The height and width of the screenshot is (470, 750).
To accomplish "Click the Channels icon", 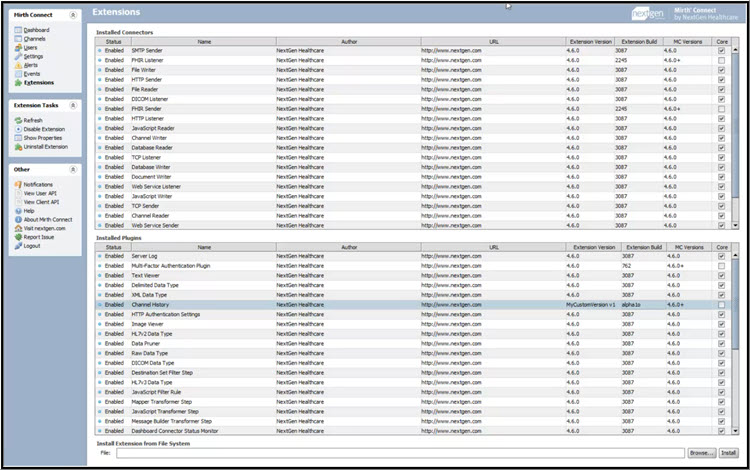I will coord(18,39).
